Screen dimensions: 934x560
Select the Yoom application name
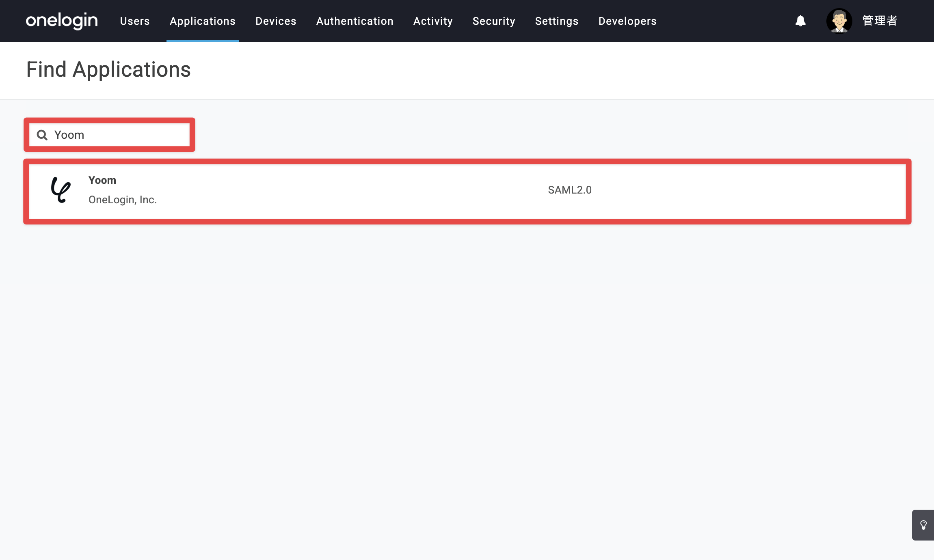tap(102, 180)
